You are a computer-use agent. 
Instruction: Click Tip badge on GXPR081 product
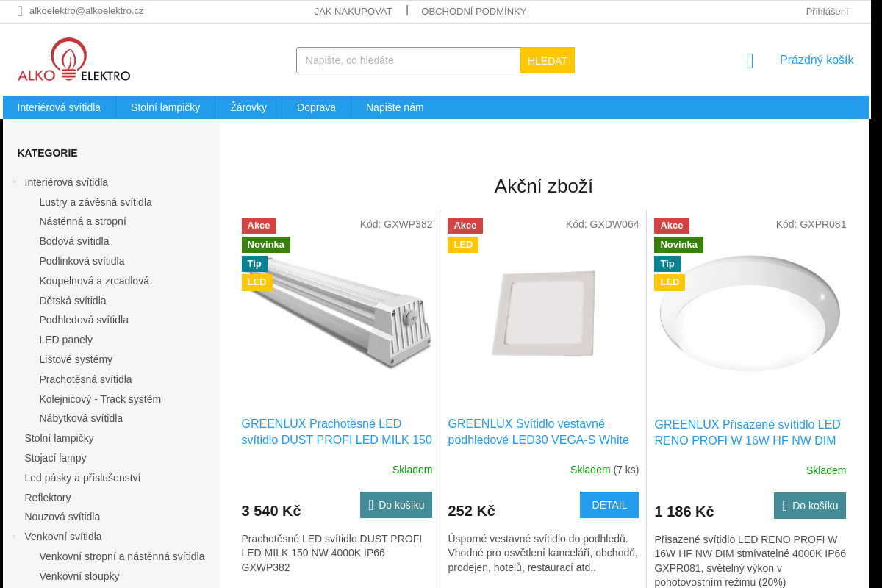point(667,264)
